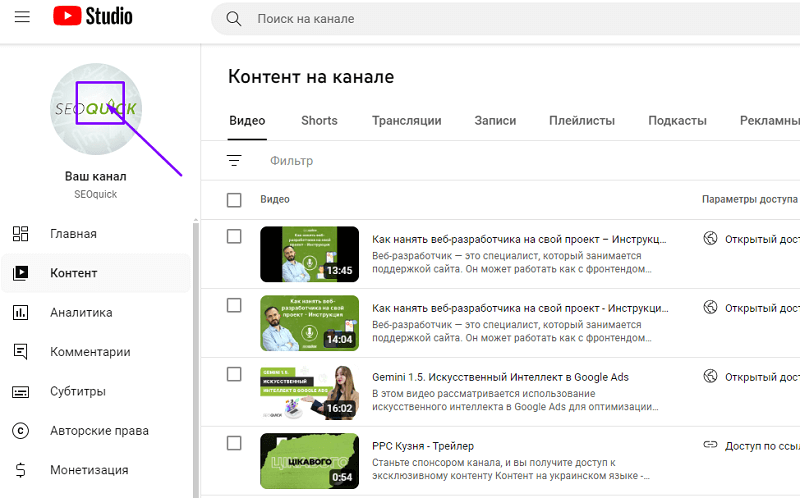
Task: Click the Gemini video description text
Action: [x=515, y=400]
